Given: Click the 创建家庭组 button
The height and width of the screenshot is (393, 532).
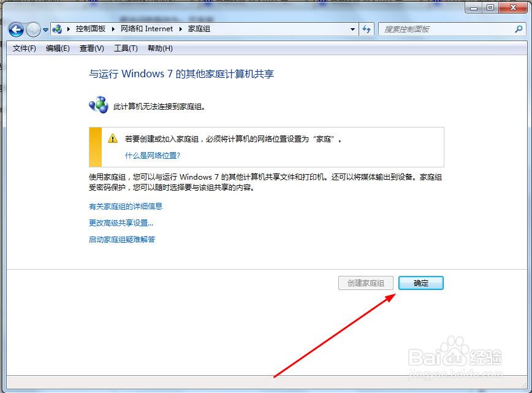Looking at the screenshot, I should 366,283.
